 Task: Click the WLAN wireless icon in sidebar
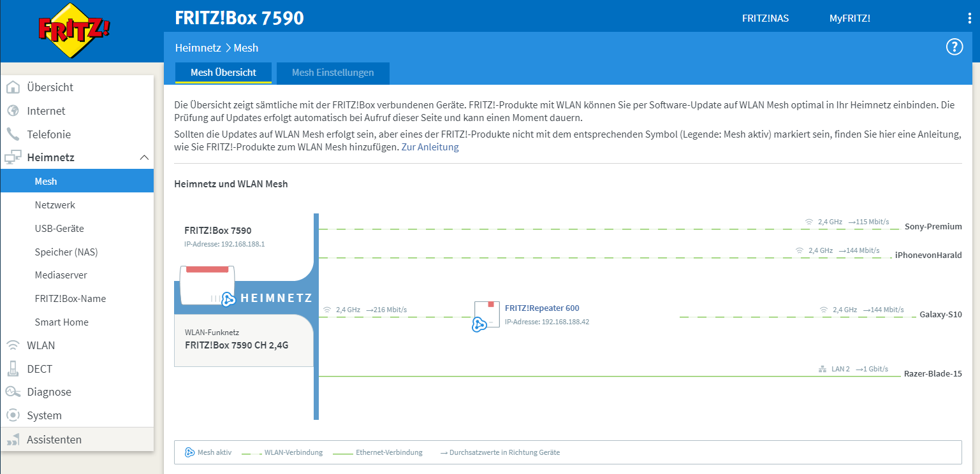[x=13, y=345]
